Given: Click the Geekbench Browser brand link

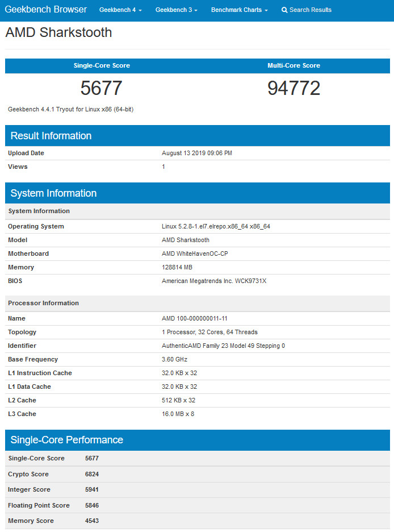Looking at the screenshot, I should click(46, 10).
